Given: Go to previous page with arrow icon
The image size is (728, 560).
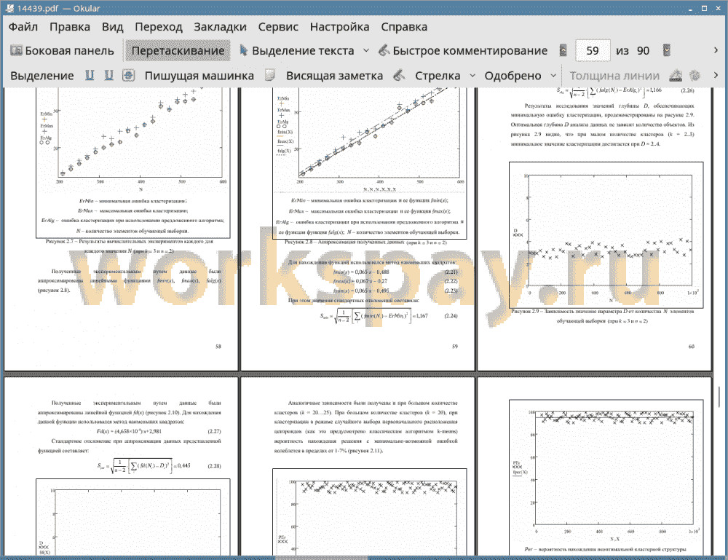Looking at the screenshot, I should (x=563, y=51).
